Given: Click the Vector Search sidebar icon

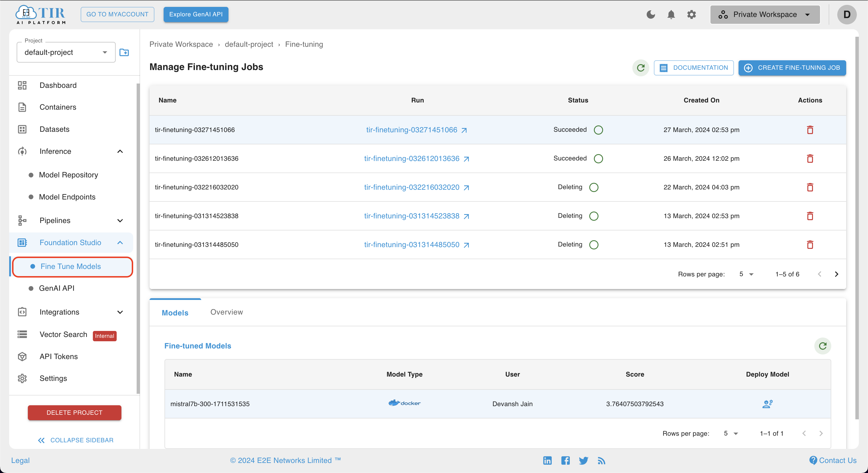Looking at the screenshot, I should pyautogui.click(x=22, y=334).
